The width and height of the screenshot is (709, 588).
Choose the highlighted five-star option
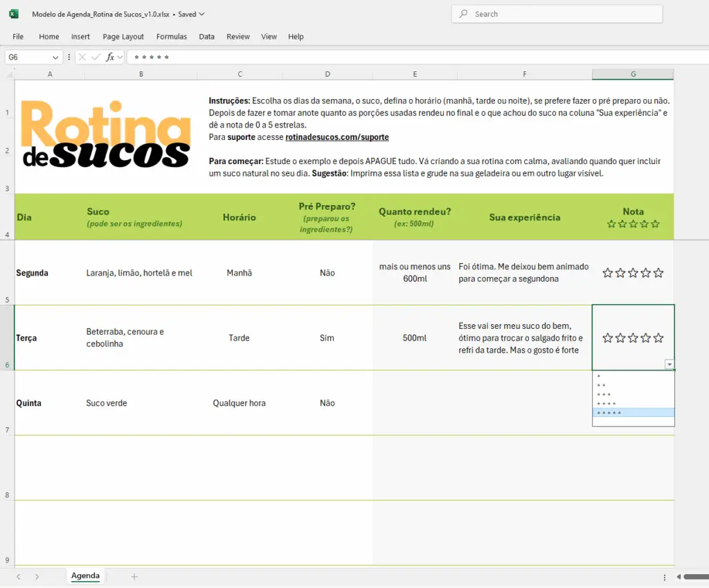(633, 413)
